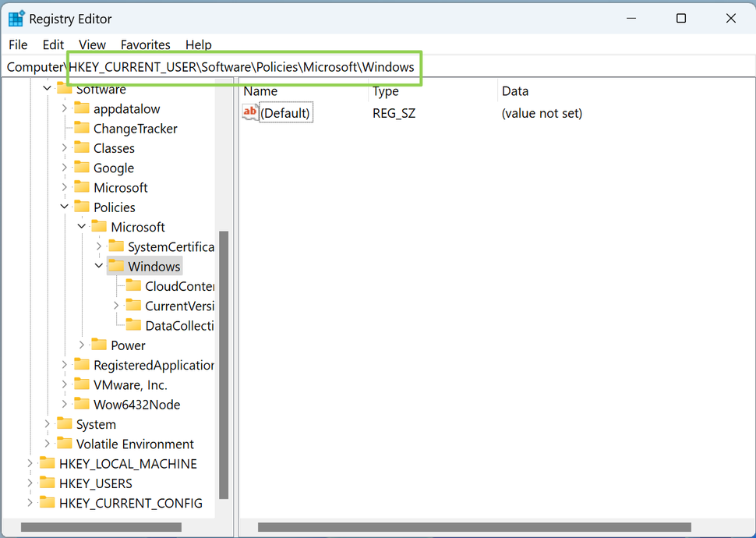Viewport: 756px width, 538px height.
Task: Open the View menu
Action: coord(92,44)
